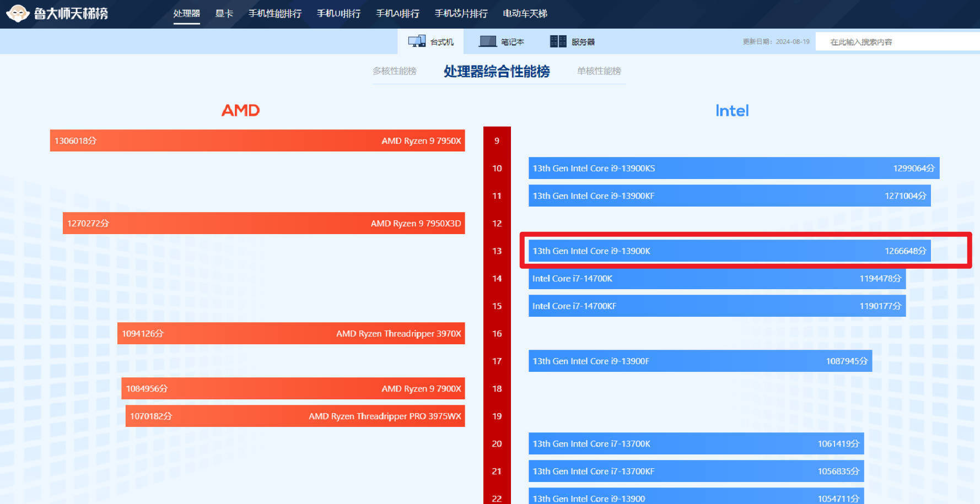Go to 手机性能排行 page
This screenshot has height=504, width=980.
coord(275,13)
